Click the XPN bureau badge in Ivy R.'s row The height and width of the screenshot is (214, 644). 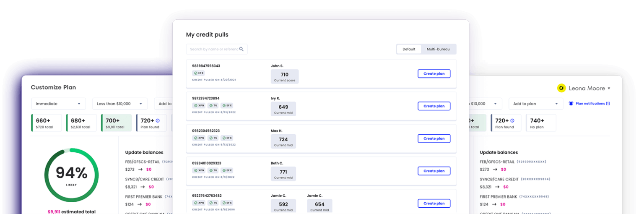click(198, 105)
